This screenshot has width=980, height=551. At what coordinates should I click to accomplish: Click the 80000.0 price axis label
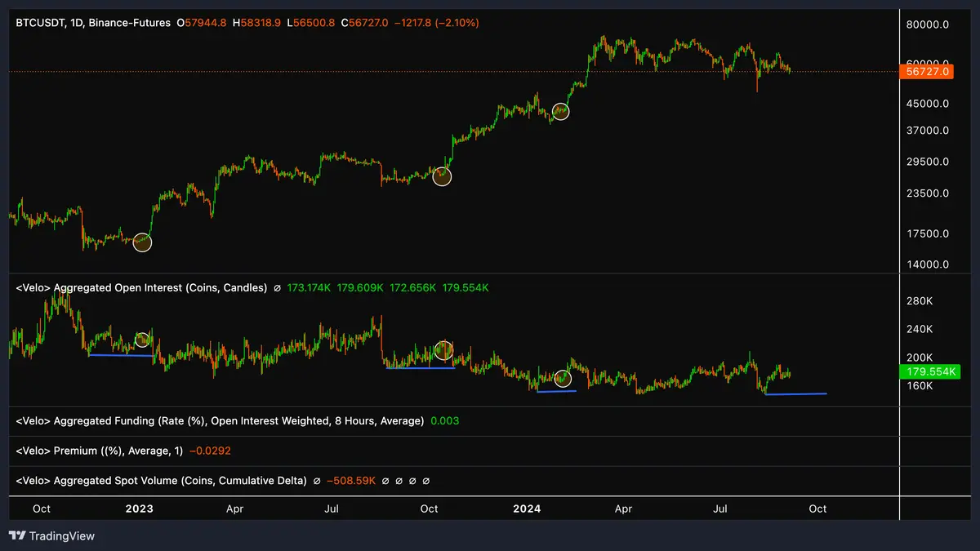pos(928,24)
